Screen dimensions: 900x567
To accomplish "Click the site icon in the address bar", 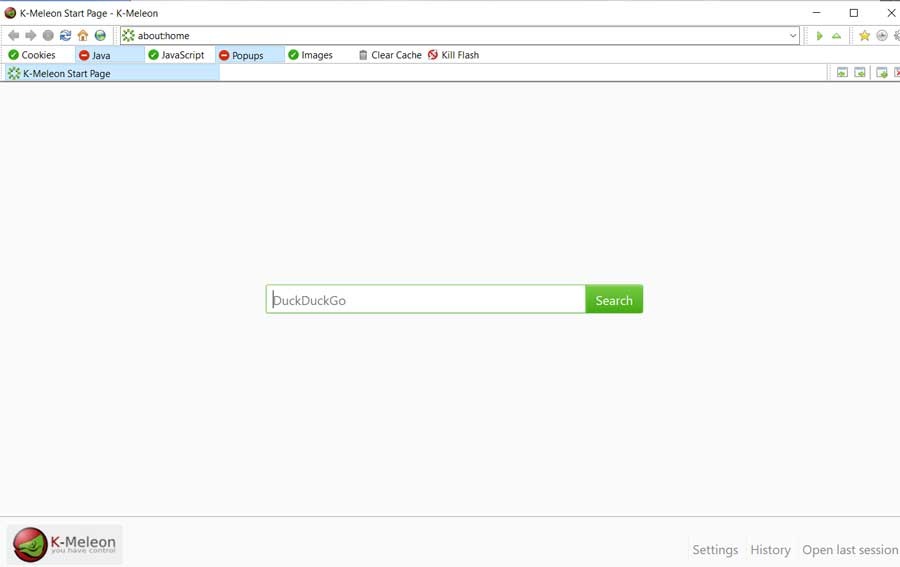I will [129, 36].
